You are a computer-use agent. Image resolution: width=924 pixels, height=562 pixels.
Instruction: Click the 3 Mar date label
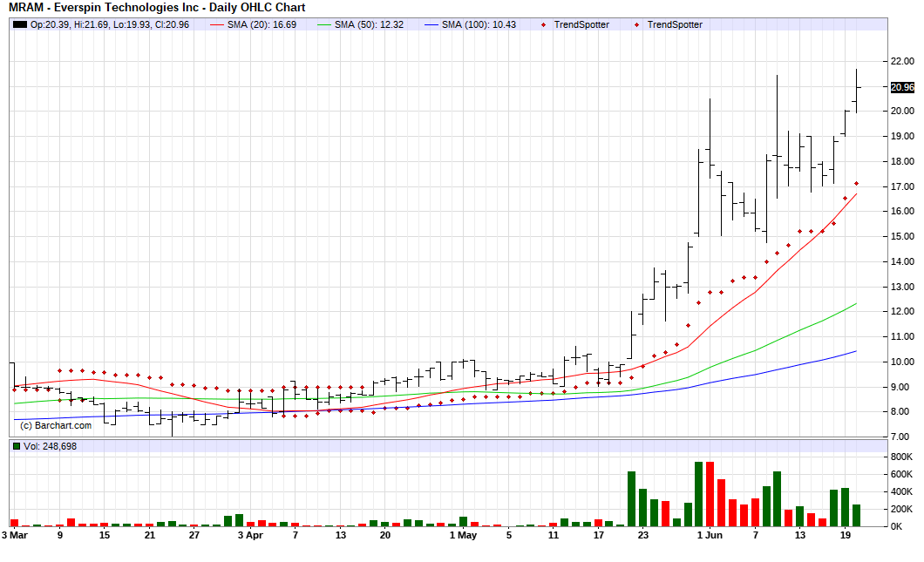15,536
